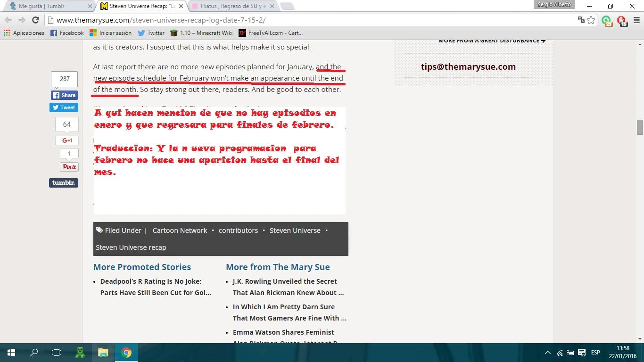This screenshot has height=362, width=644.
Task: Pin article with Pinterest Pin it icon
Action: click(69, 167)
